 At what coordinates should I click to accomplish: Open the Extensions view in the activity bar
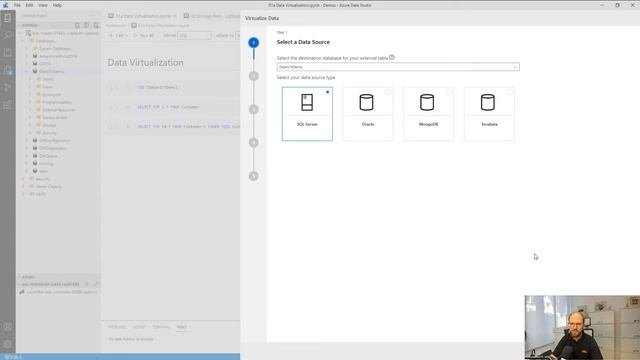(8, 105)
